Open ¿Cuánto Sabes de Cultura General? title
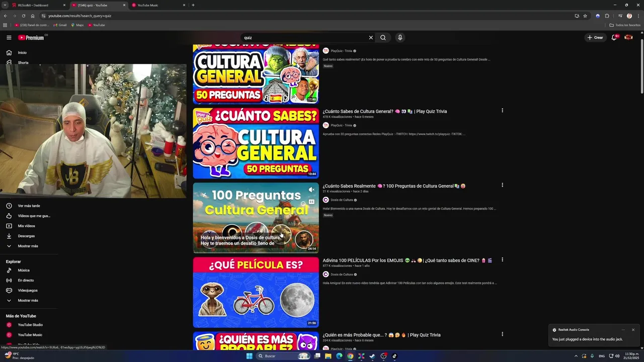This screenshot has height=362, width=644. pos(385,111)
